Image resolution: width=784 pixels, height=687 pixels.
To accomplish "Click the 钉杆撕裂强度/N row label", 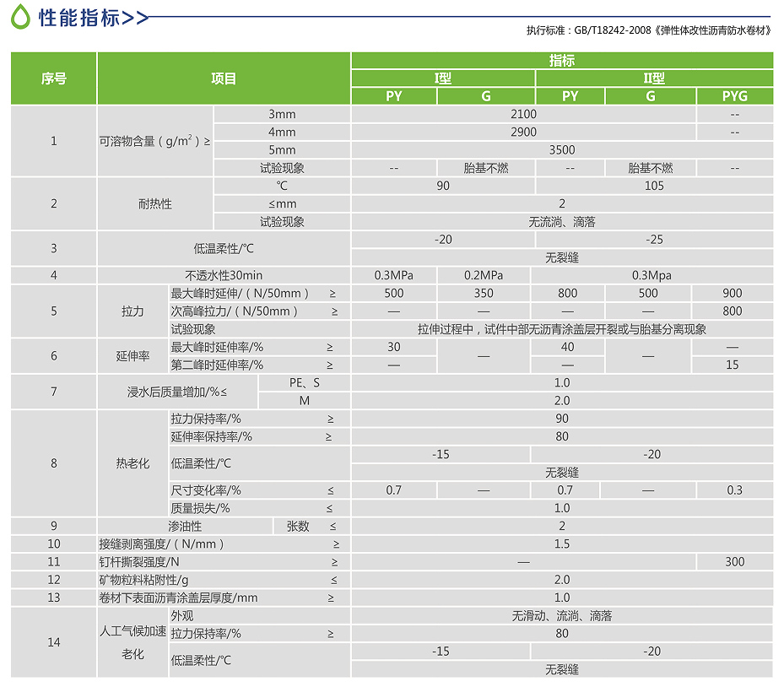I will (139, 562).
